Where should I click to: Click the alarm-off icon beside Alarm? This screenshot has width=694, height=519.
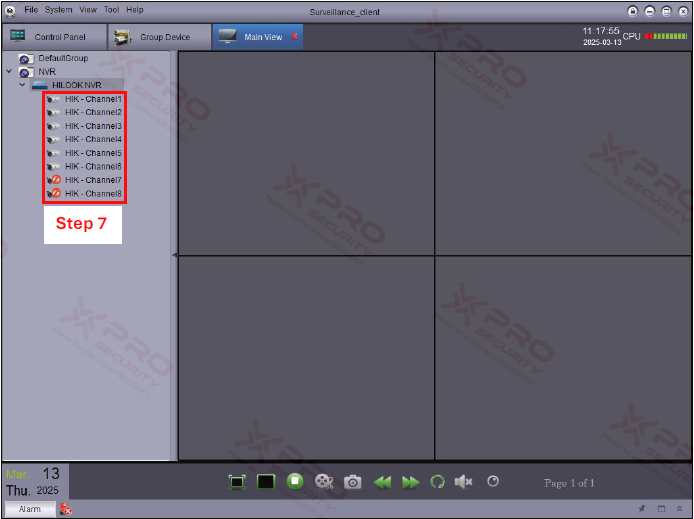click(x=66, y=509)
